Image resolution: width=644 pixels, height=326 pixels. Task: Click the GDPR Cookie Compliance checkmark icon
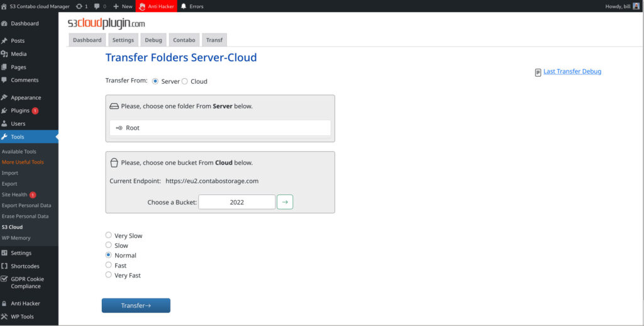click(x=4, y=279)
